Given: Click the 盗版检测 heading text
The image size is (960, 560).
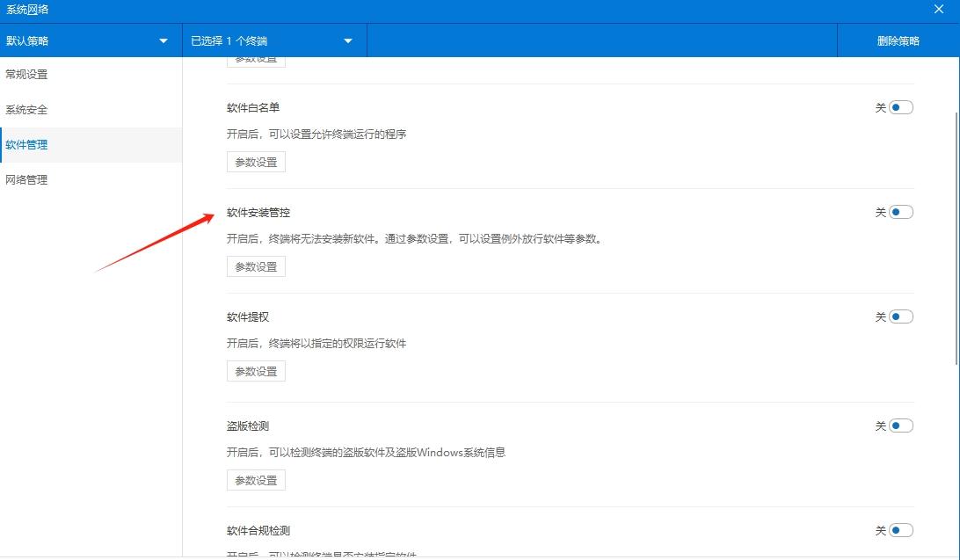Looking at the screenshot, I should [x=247, y=426].
